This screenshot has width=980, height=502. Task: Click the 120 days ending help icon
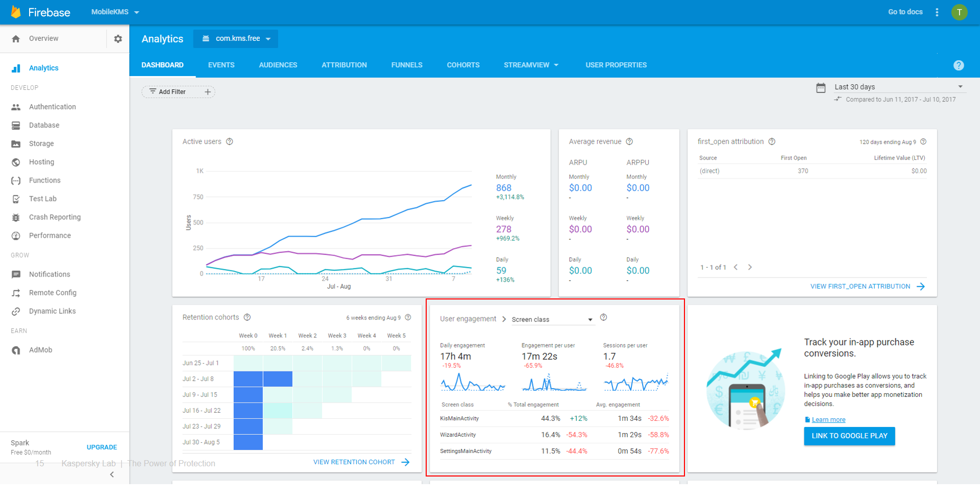click(x=923, y=142)
